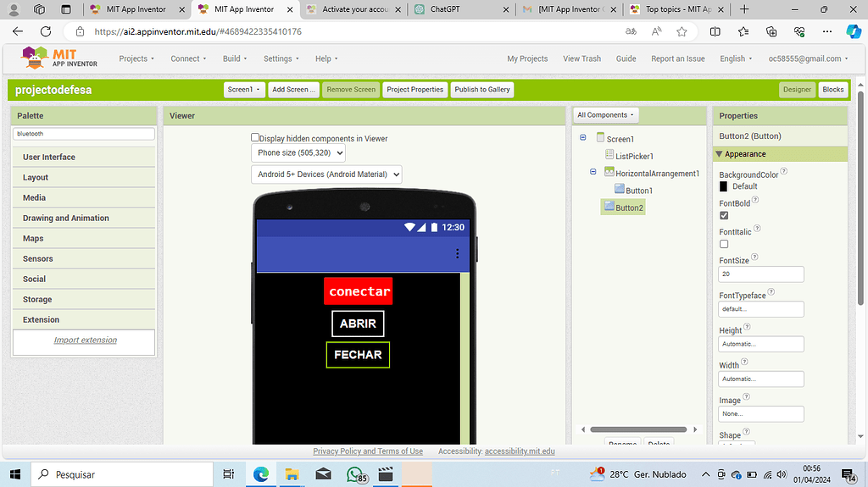Open the Projects menu

(x=136, y=58)
